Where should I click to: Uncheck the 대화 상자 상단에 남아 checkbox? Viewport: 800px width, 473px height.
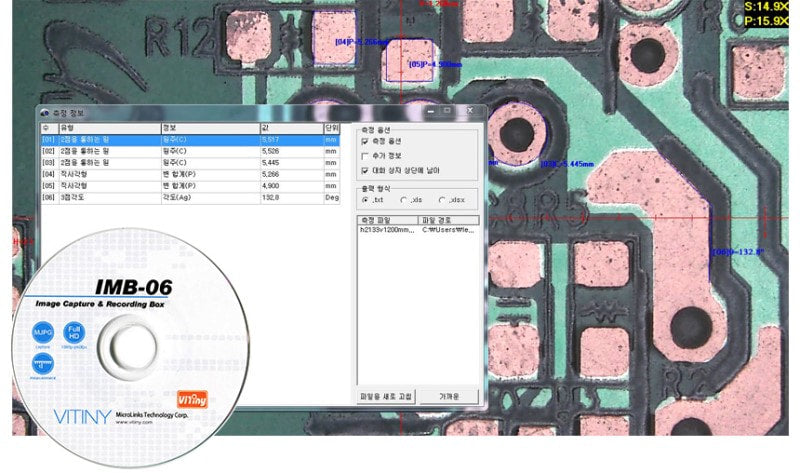tap(366, 171)
